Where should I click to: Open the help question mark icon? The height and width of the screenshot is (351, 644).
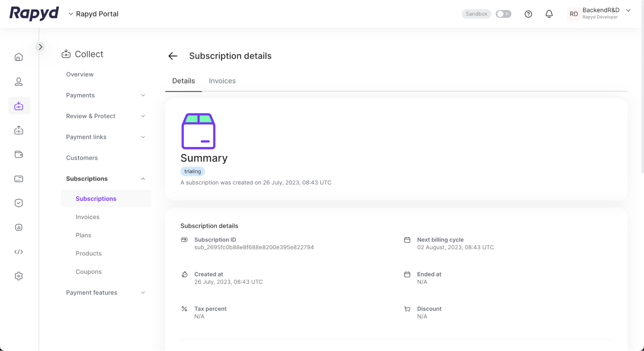click(x=528, y=14)
